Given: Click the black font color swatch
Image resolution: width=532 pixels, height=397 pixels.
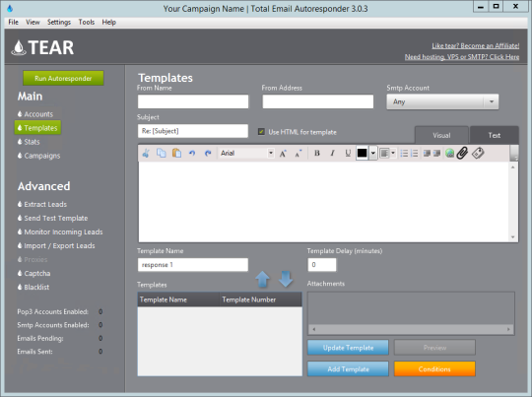Looking at the screenshot, I should [x=362, y=153].
